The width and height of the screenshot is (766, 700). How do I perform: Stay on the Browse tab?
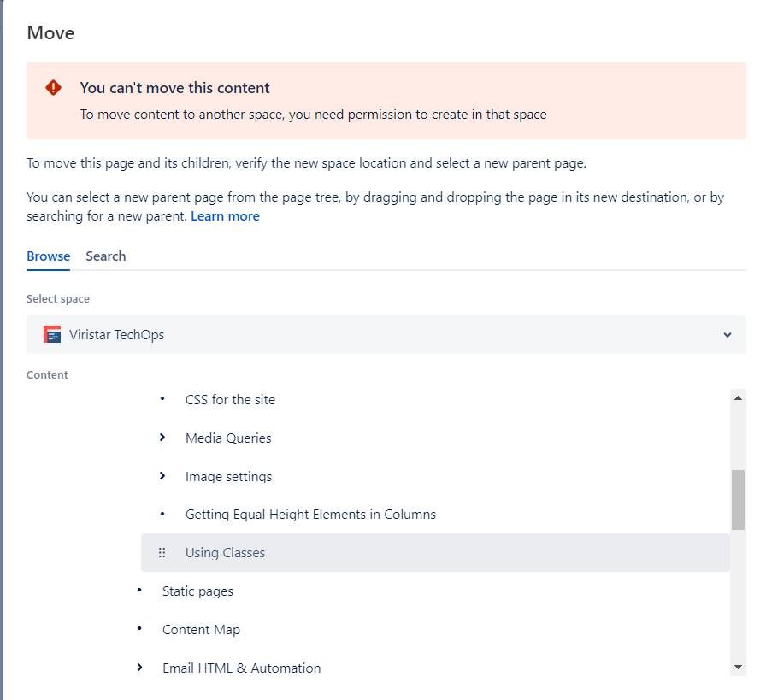point(48,256)
